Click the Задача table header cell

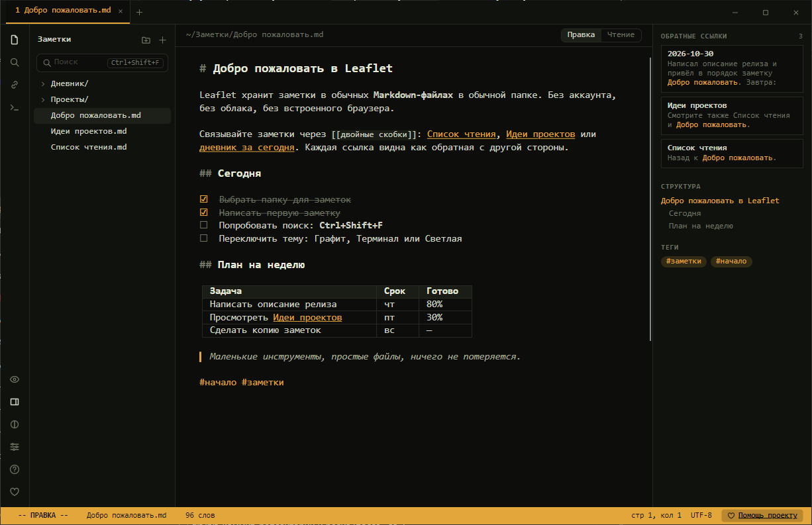289,291
